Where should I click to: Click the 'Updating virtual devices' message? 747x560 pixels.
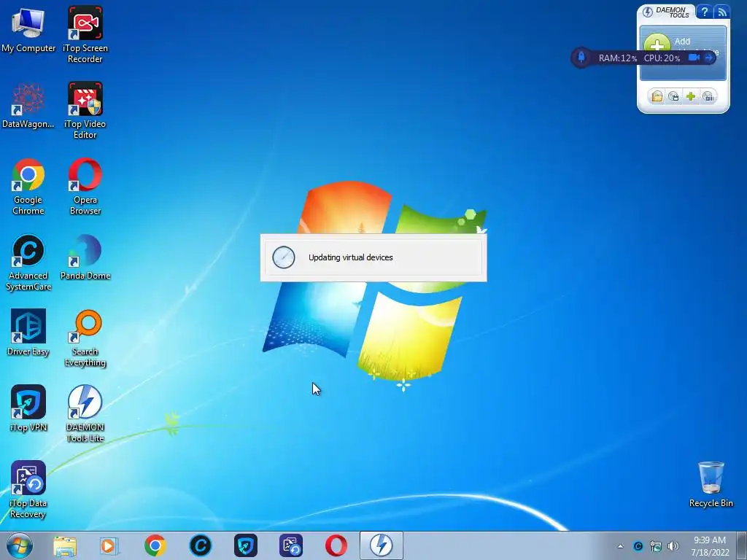[351, 257]
